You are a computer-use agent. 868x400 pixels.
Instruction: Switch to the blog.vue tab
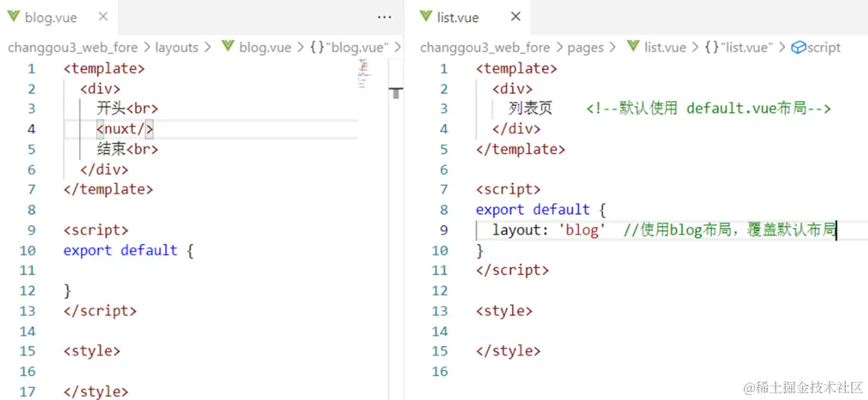[x=59, y=17]
